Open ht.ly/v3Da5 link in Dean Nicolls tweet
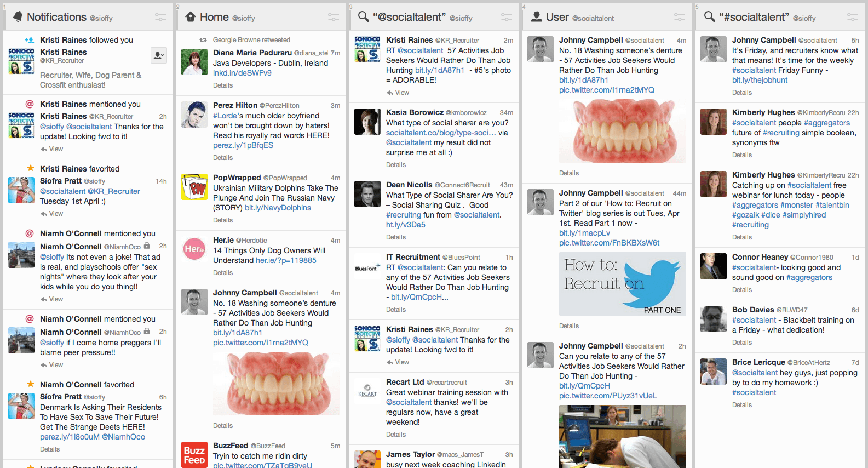This screenshot has height=468, width=868. point(406,225)
